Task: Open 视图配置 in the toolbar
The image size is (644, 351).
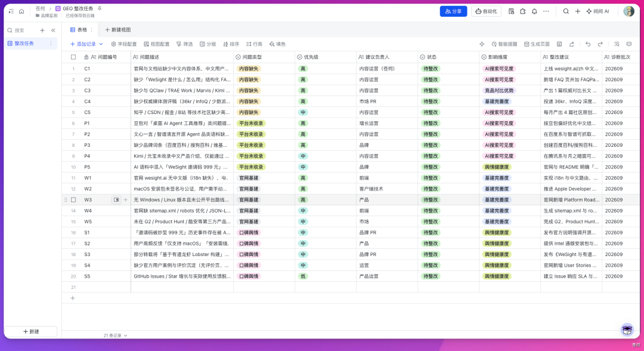Action: pyautogui.click(x=156, y=44)
